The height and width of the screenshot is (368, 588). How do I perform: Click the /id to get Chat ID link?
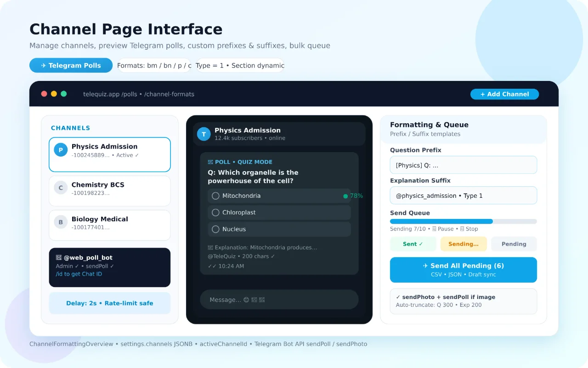click(79, 274)
